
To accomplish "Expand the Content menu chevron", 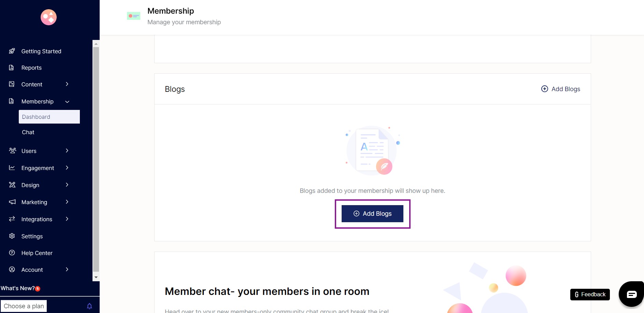I will (x=67, y=84).
